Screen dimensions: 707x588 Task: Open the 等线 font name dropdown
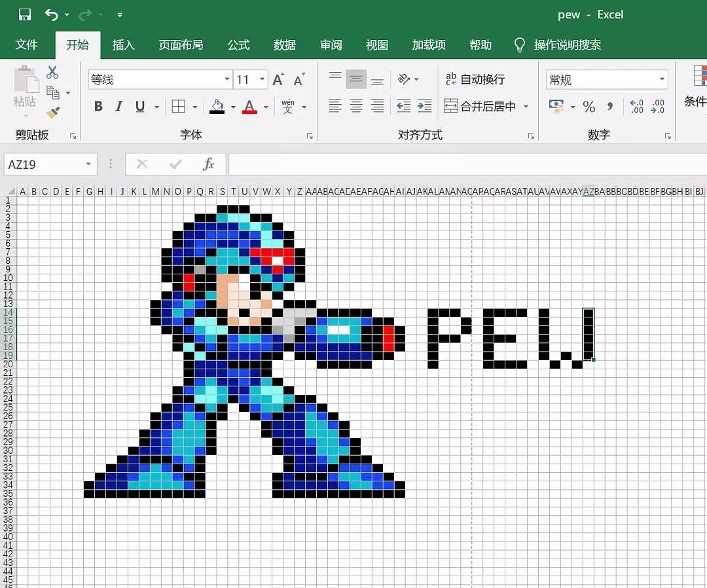click(x=227, y=79)
